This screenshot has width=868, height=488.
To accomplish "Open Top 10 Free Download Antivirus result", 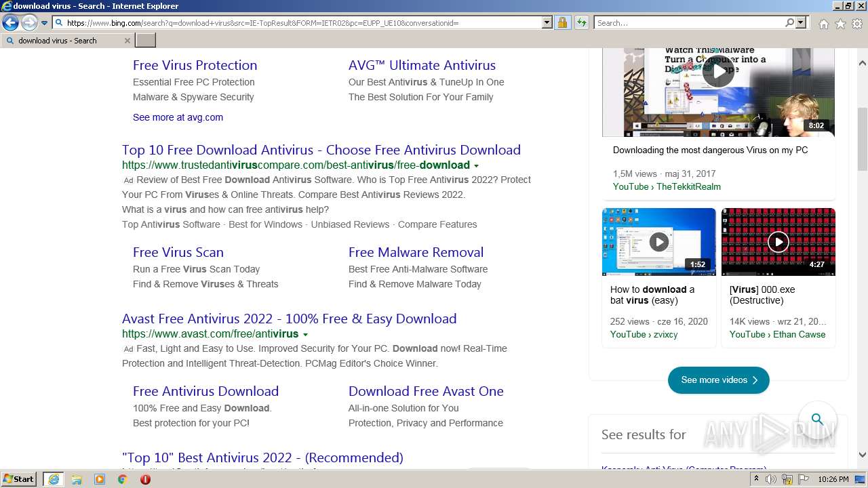I will (x=321, y=150).
